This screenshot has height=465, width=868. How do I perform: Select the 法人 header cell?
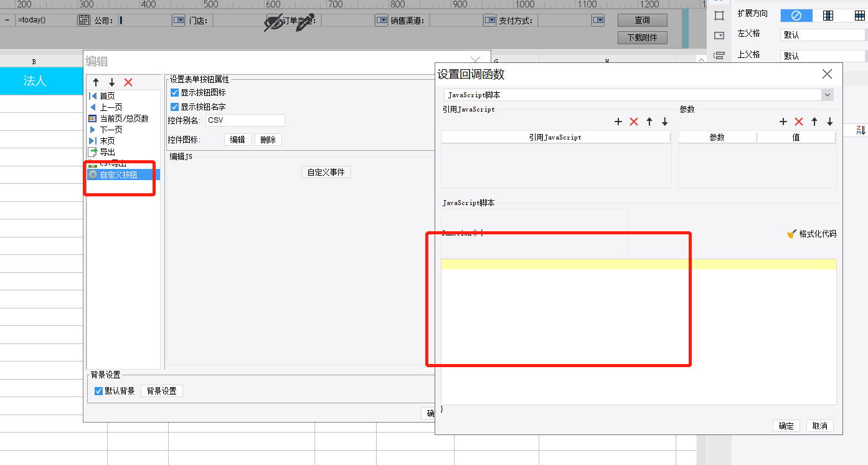pos(35,81)
